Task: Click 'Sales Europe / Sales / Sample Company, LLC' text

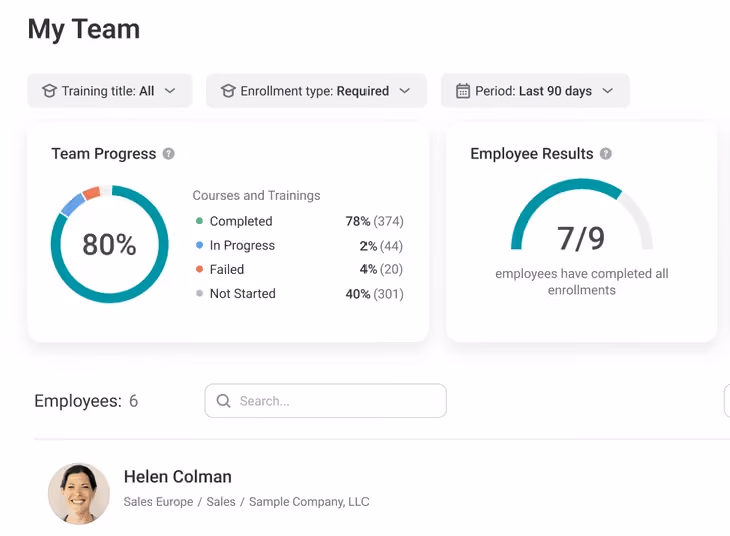Action: 246,502
